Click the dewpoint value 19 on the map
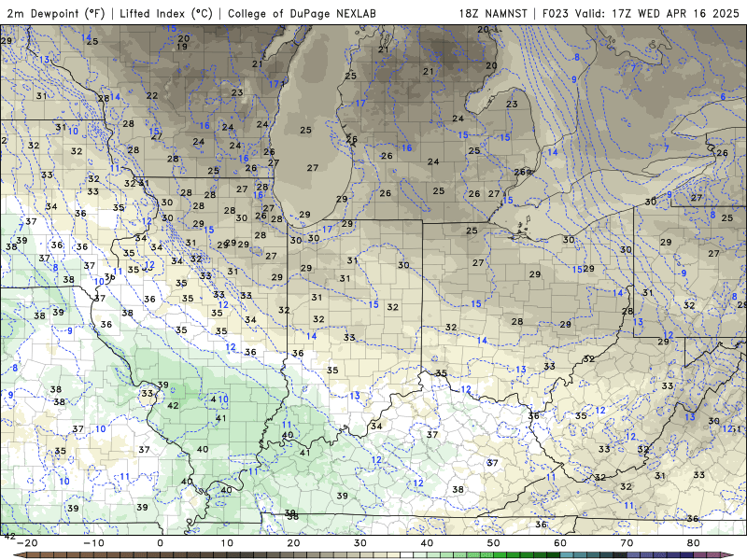The height and width of the screenshot is (560, 747). [181, 47]
